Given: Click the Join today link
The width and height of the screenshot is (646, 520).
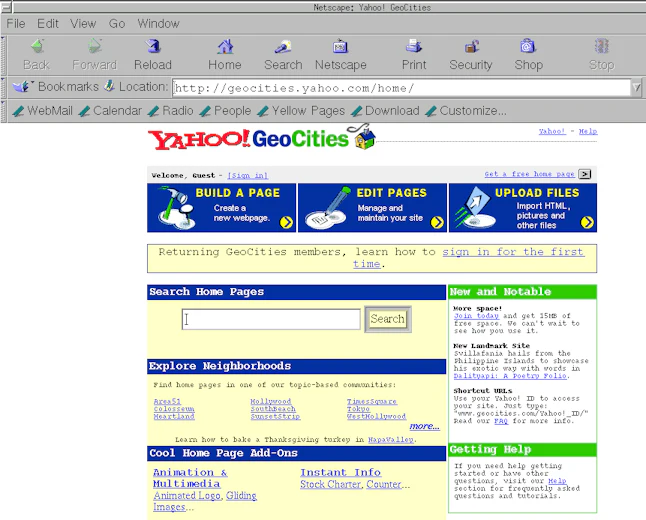Looking at the screenshot, I should [x=476, y=316].
